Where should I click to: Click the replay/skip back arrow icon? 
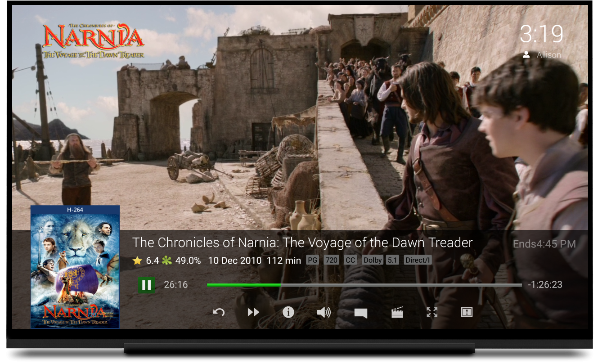(x=219, y=312)
